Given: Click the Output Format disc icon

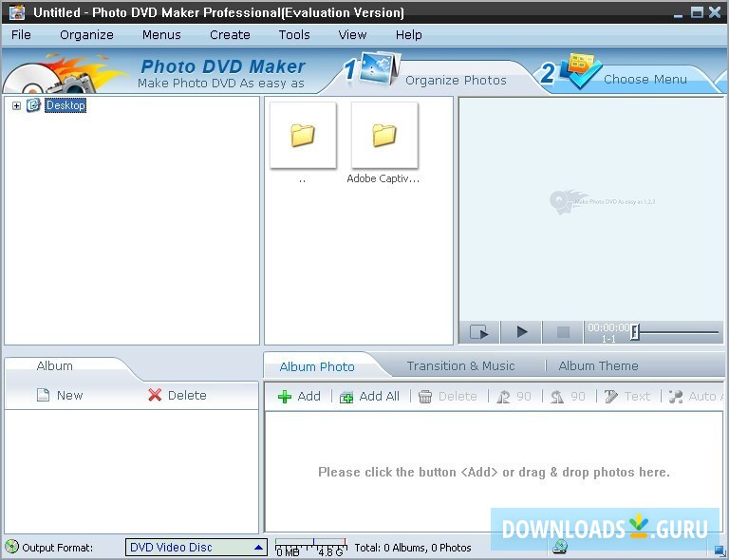Looking at the screenshot, I should pos(11,547).
